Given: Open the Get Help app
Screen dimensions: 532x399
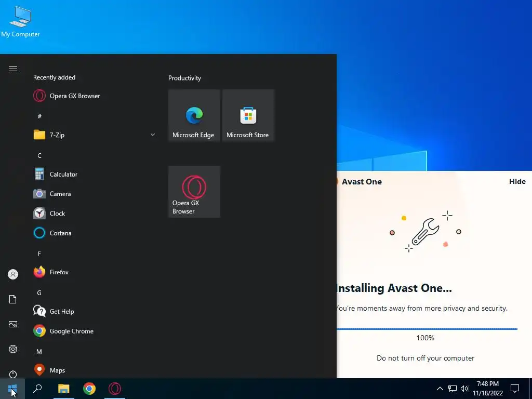Looking at the screenshot, I should tap(94, 312).
